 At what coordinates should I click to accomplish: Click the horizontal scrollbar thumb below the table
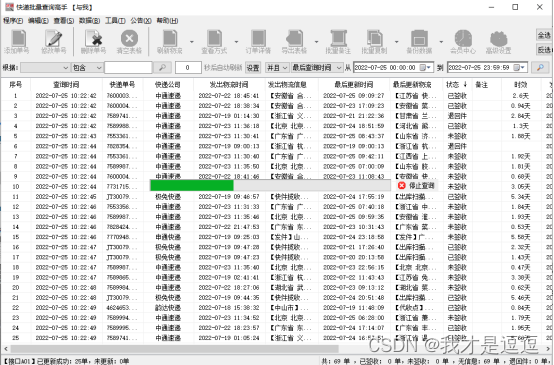(174, 349)
